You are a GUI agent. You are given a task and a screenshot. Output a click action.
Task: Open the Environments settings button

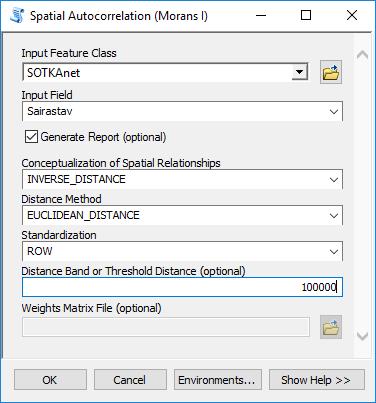pyautogui.click(x=218, y=380)
